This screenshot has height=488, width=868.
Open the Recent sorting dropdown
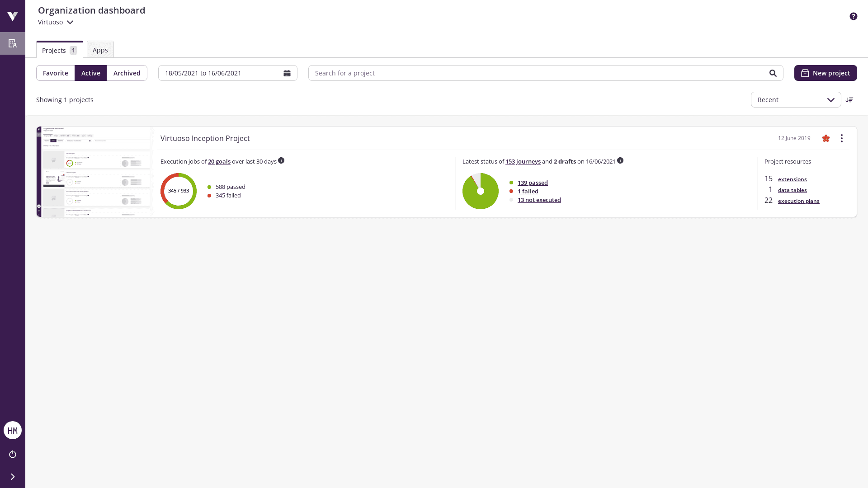tap(796, 100)
